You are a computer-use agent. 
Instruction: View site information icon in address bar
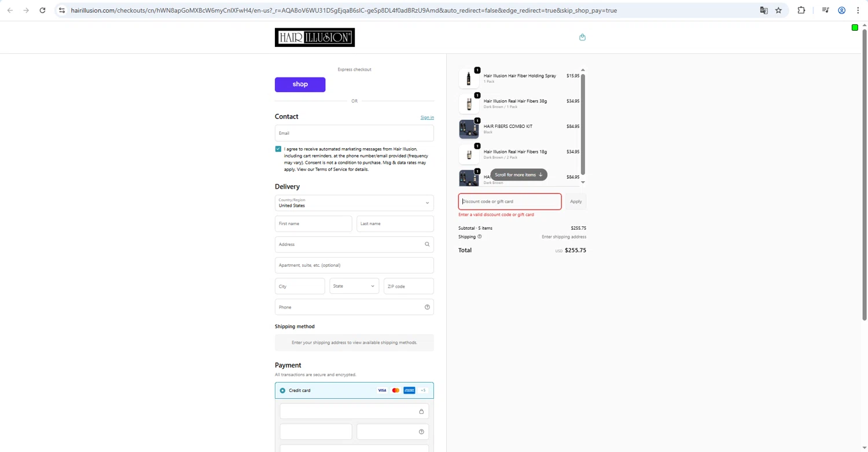click(x=62, y=10)
